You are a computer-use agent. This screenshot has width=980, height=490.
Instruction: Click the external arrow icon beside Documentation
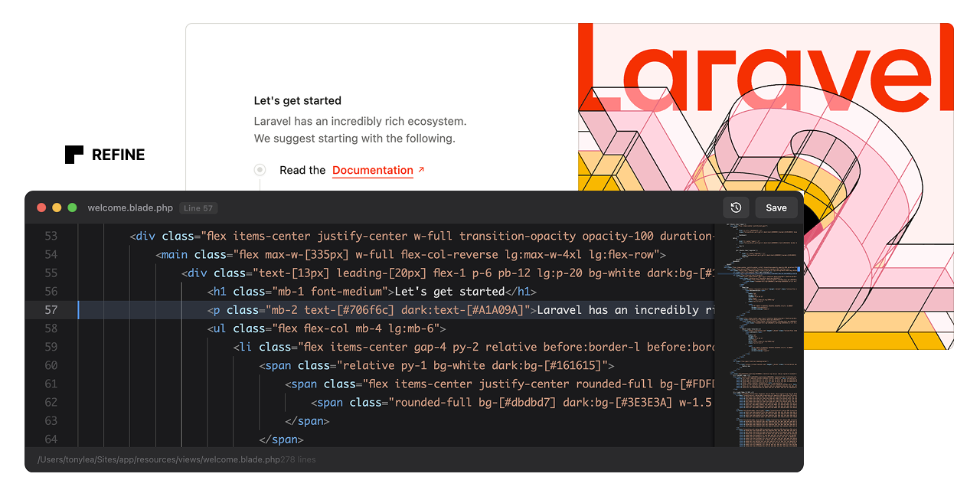[421, 169]
